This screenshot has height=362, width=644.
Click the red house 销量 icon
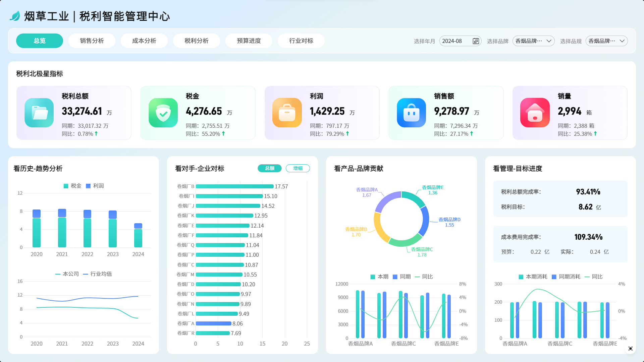coord(535,113)
